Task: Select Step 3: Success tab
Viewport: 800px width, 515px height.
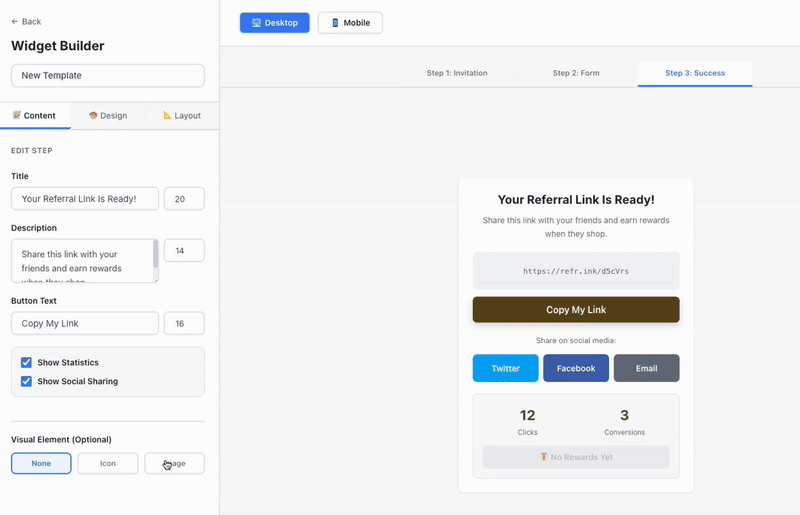Action: point(695,73)
